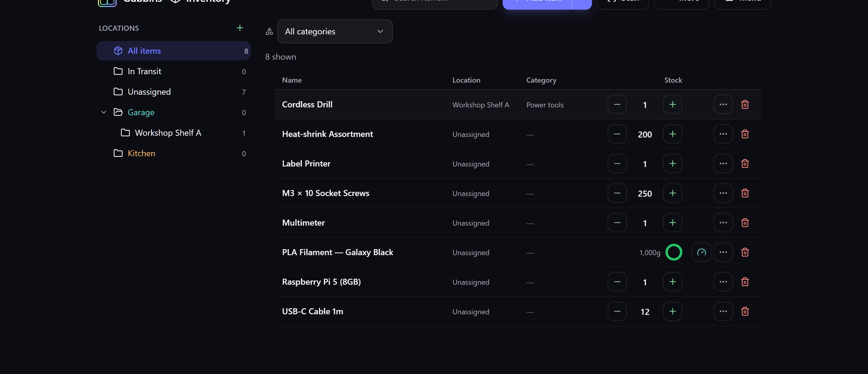The width and height of the screenshot is (868, 374).
Task: Increase Raspberry Pi 5 stock
Action: click(672, 282)
